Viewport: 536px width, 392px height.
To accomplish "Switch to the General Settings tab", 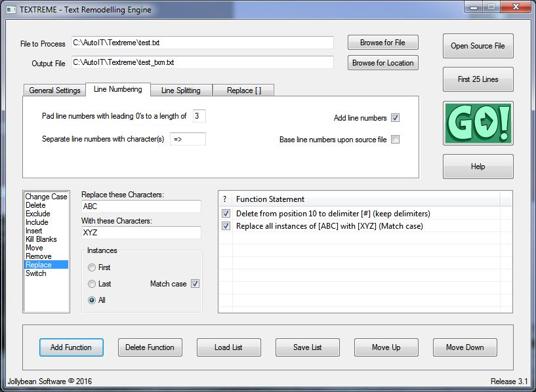I will click(x=54, y=90).
